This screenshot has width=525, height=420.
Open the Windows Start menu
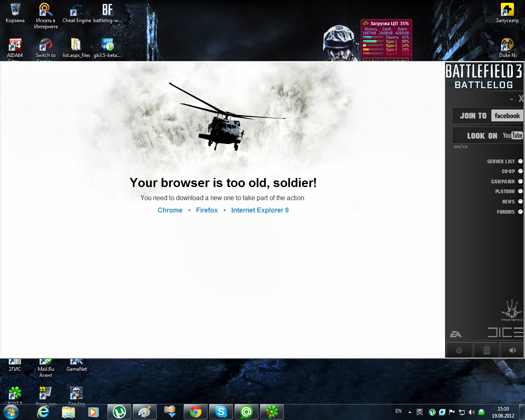[x=11, y=412]
